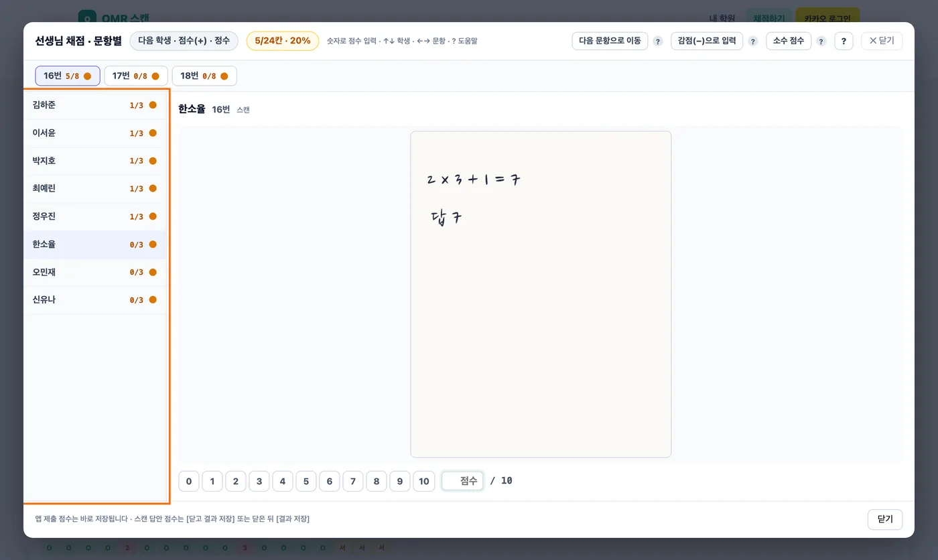The image size is (938, 560).
Task: Switch to the 16번 question tab
Action: [x=68, y=76]
